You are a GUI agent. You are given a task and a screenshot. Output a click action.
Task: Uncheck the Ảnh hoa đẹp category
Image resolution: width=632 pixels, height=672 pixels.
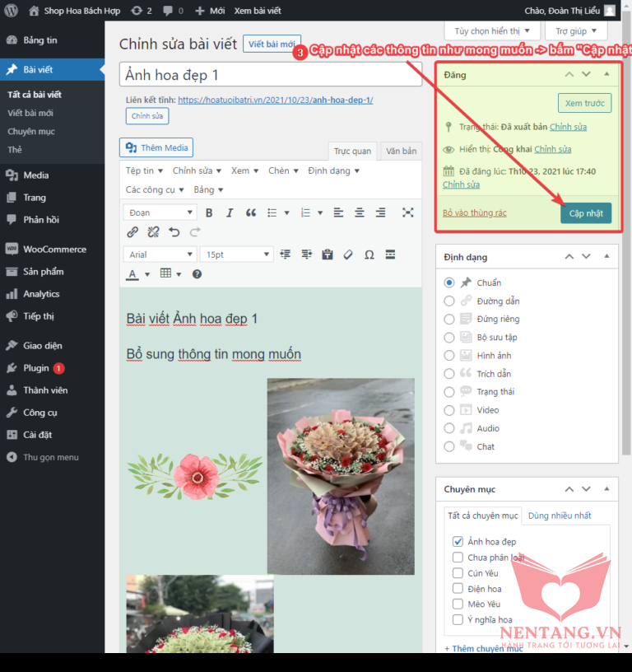click(x=458, y=542)
